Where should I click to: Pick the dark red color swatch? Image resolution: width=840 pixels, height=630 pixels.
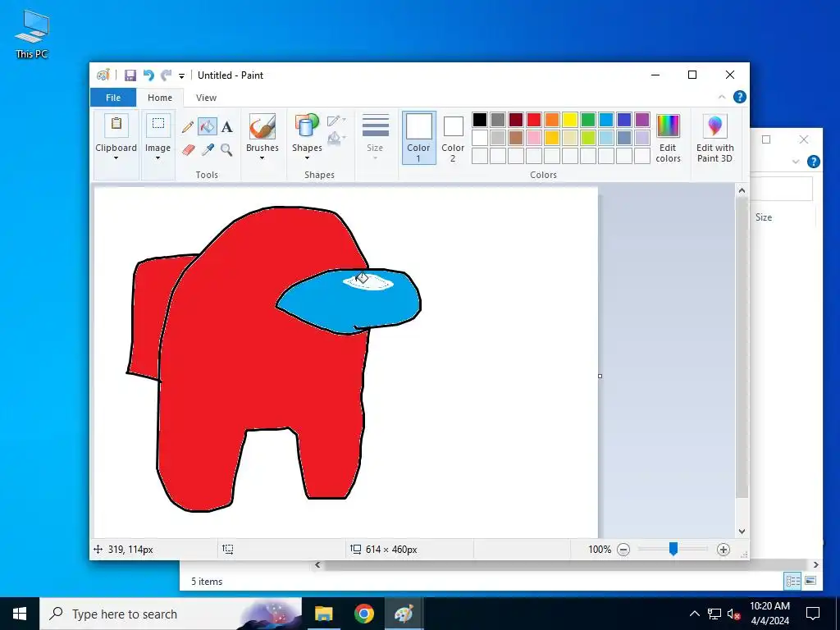pyautogui.click(x=516, y=120)
